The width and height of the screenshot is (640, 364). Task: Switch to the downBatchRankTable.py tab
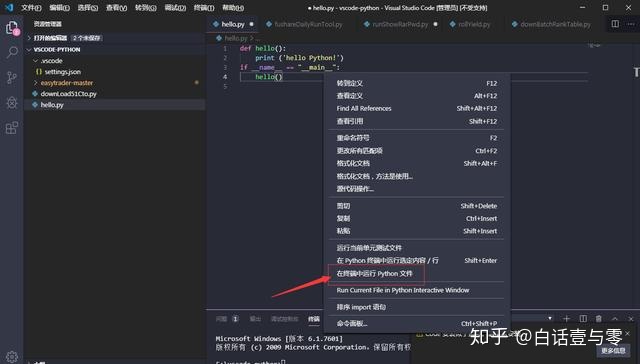[x=555, y=24]
